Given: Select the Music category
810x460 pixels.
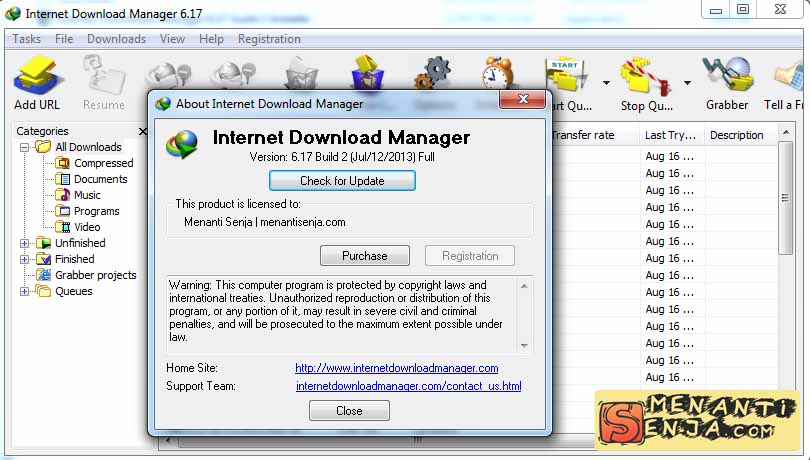Looking at the screenshot, I should (x=87, y=195).
